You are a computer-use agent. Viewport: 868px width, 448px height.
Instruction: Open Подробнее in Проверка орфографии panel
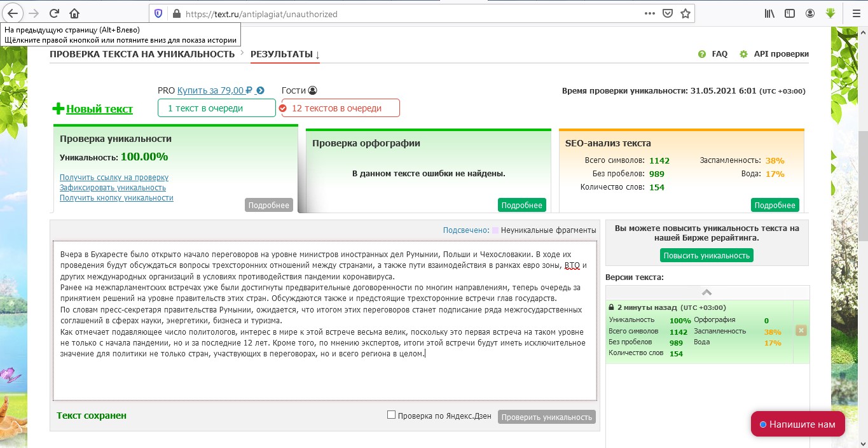(522, 205)
